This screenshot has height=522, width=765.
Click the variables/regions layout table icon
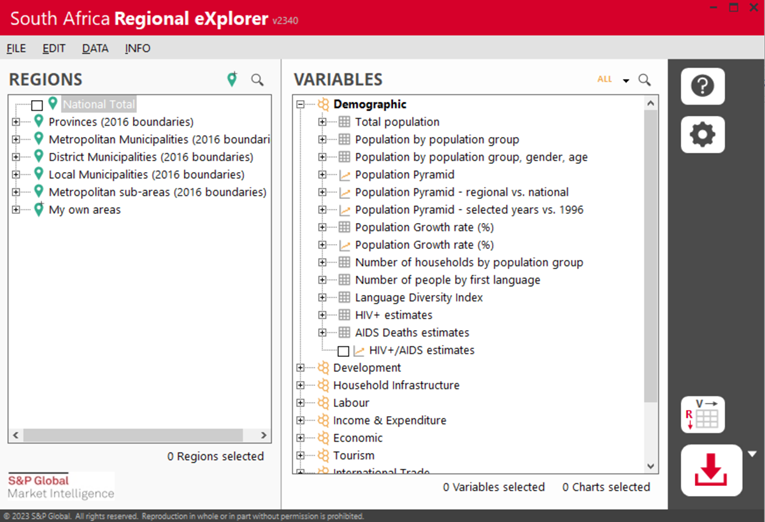[x=703, y=415]
